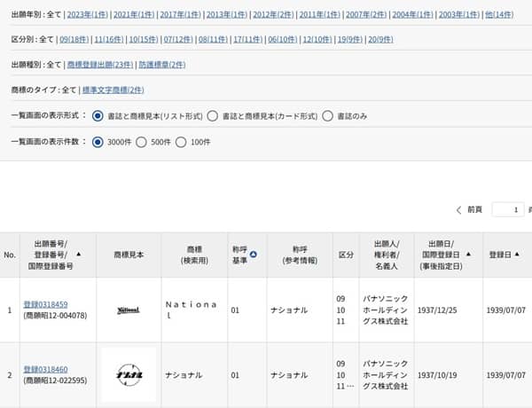This screenshot has height=408, width=532.
Task: Filter by 商標登録出願(23件)
Action: [100, 65]
